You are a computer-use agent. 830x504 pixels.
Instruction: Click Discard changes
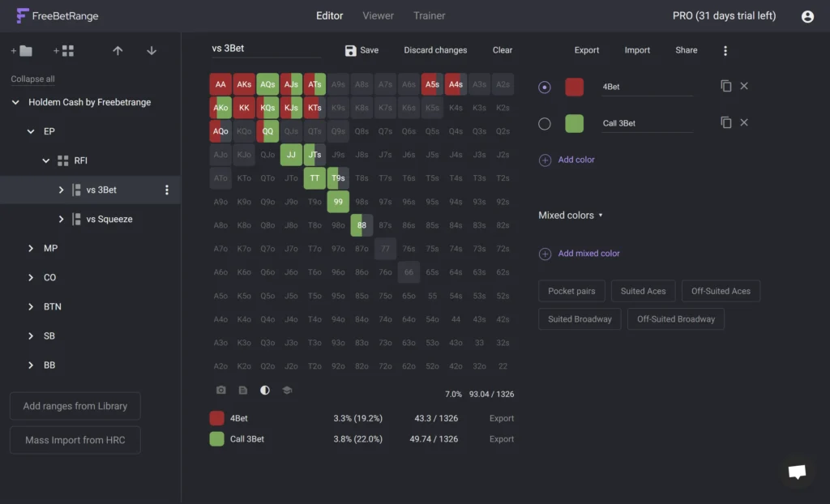tap(435, 50)
